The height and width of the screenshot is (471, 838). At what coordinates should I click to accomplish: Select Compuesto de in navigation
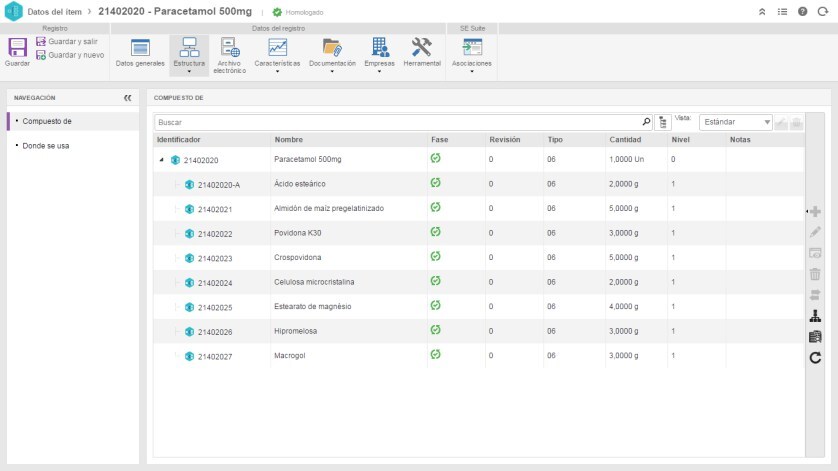coord(47,121)
